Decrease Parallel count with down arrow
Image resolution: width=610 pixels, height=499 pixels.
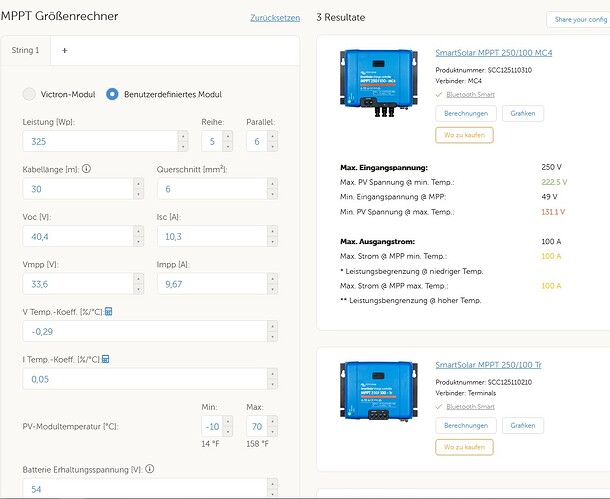273,147
